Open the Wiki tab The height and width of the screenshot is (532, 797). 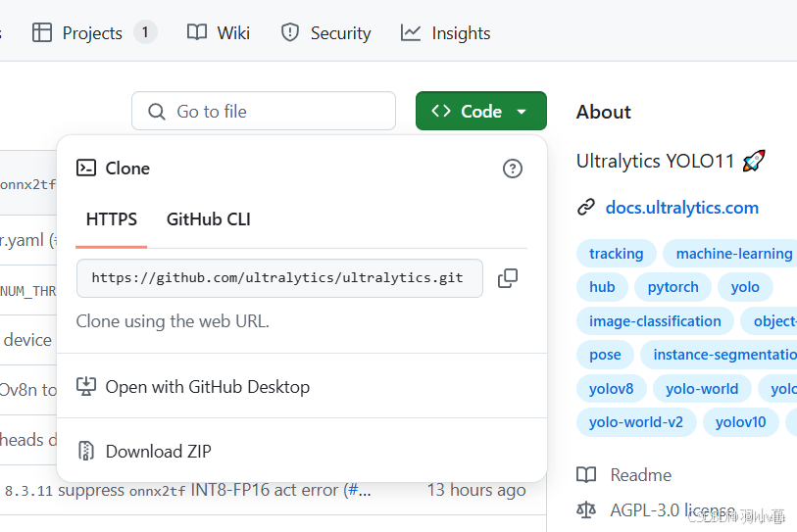point(219,33)
